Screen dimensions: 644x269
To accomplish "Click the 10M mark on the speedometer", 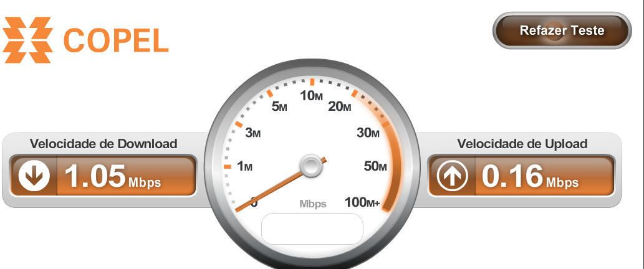I will (311, 96).
